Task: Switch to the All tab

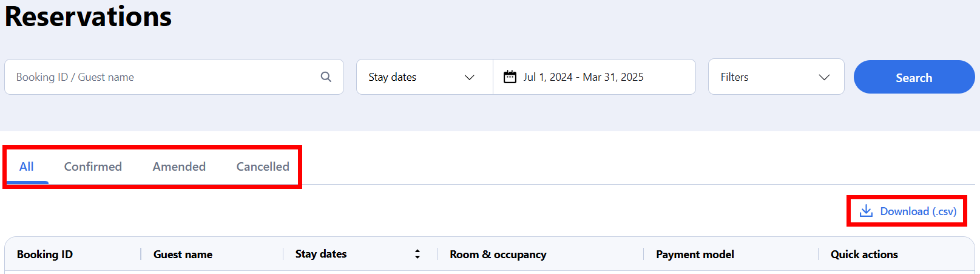Action: pyautogui.click(x=27, y=166)
